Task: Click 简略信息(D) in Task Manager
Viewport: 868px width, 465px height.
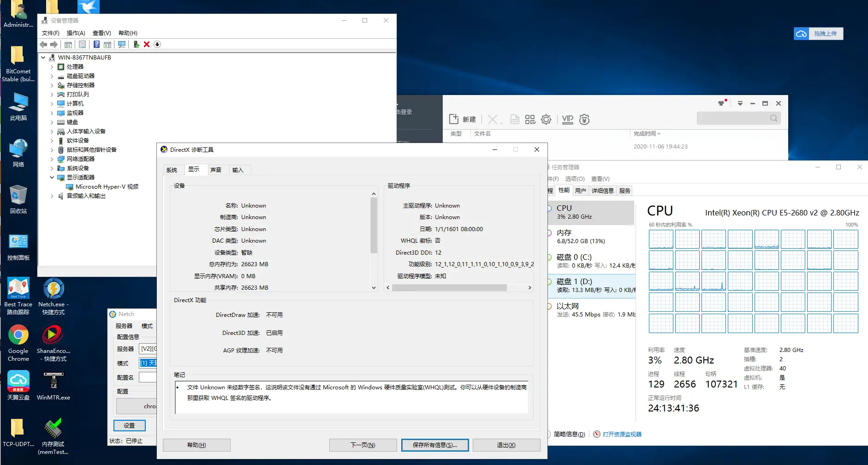Action: 569,434
